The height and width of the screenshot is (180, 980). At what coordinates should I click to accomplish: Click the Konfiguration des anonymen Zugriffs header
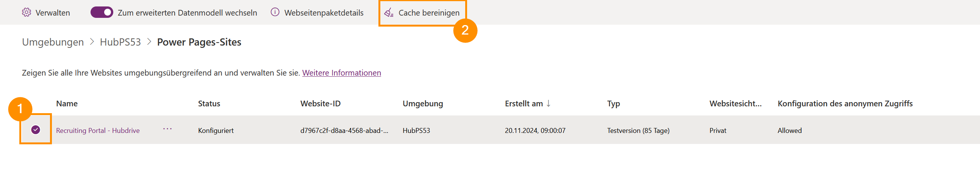[x=844, y=104]
